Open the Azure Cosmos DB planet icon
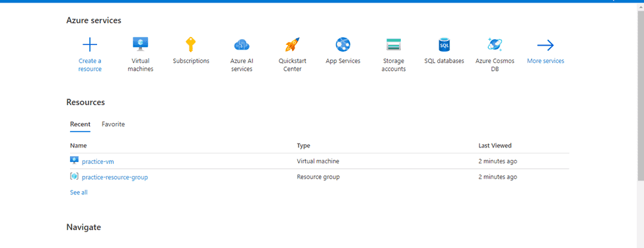 tap(495, 44)
